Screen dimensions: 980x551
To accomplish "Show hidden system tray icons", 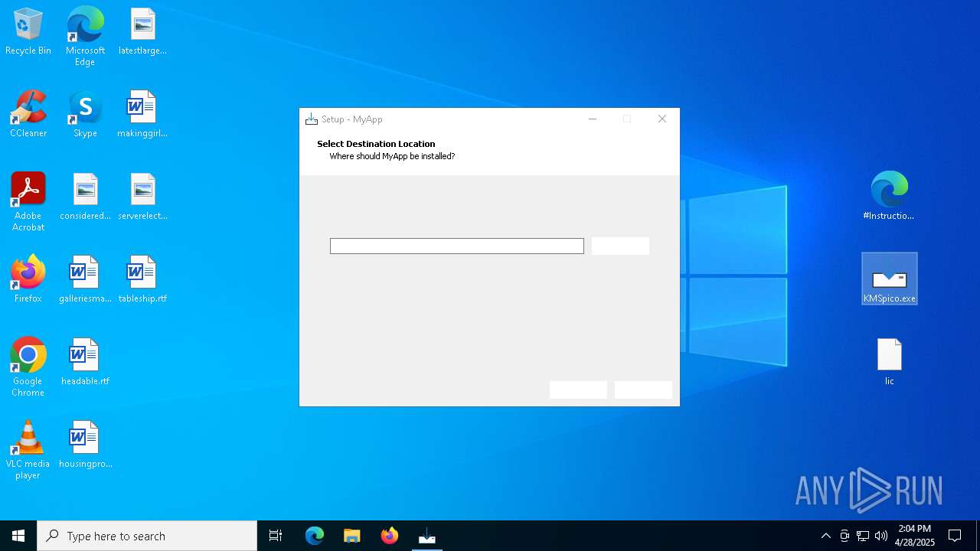I will pyautogui.click(x=825, y=536).
